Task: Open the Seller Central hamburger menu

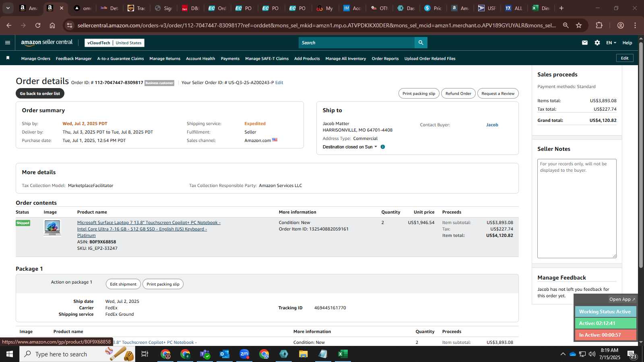Action: pyautogui.click(x=8, y=43)
